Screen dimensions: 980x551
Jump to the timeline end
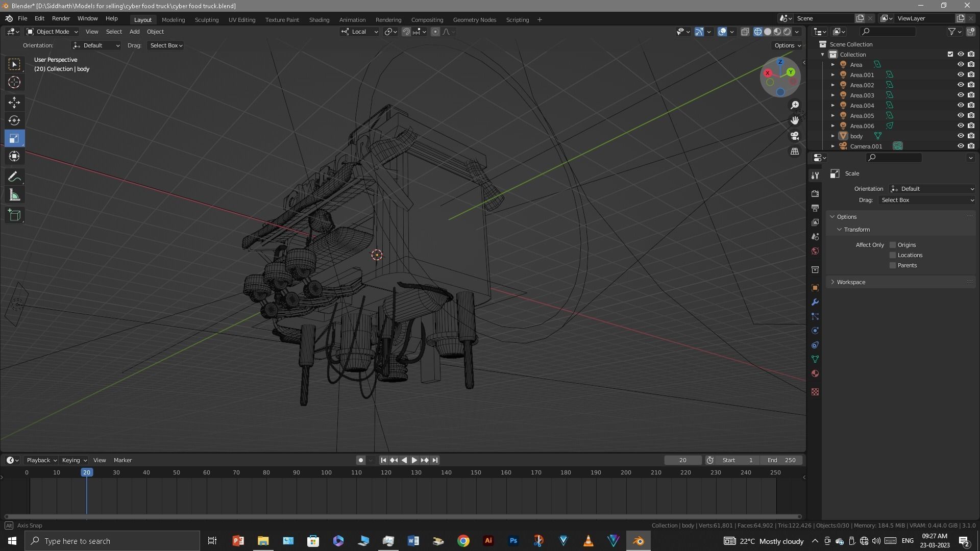pyautogui.click(x=435, y=460)
